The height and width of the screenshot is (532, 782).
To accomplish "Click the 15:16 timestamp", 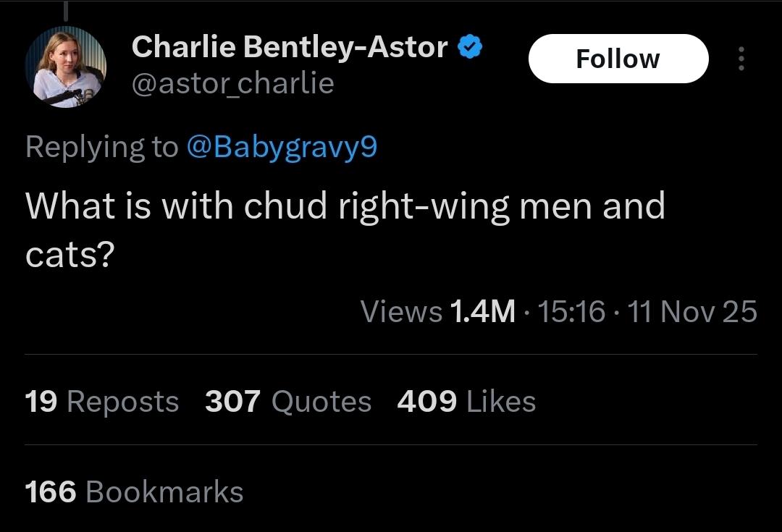I will [x=572, y=312].
